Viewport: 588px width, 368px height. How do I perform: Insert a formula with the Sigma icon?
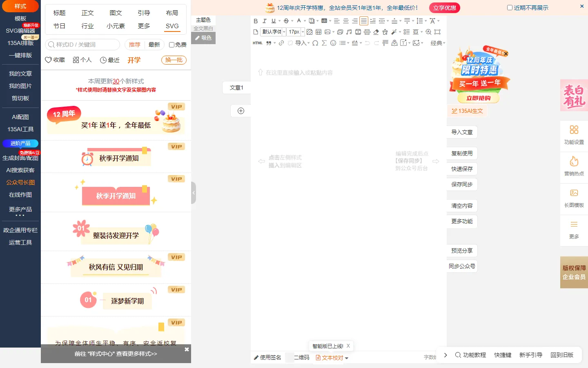[324, 43]
